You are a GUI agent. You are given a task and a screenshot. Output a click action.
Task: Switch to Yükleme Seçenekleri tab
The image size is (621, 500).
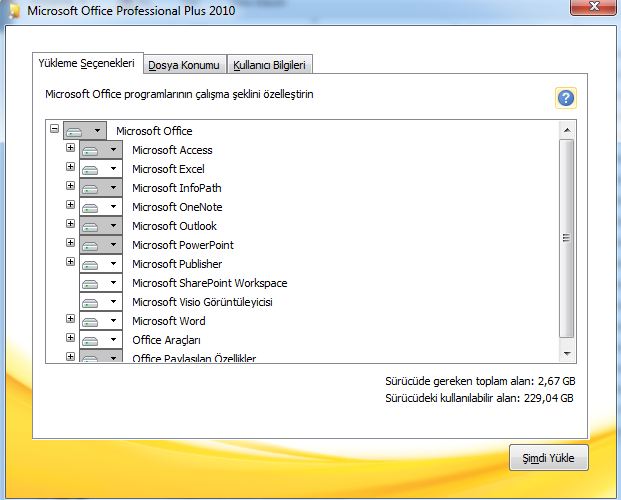87,63
